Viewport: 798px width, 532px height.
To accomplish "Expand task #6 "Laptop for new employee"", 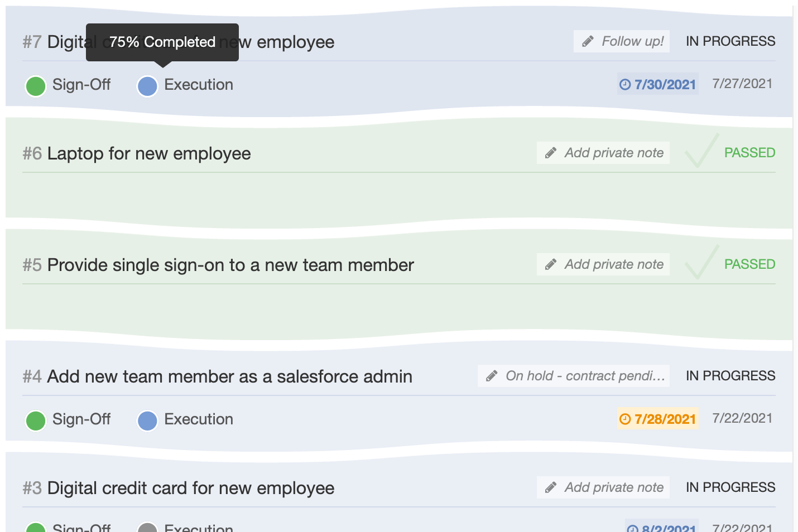I will pos(148,153).
